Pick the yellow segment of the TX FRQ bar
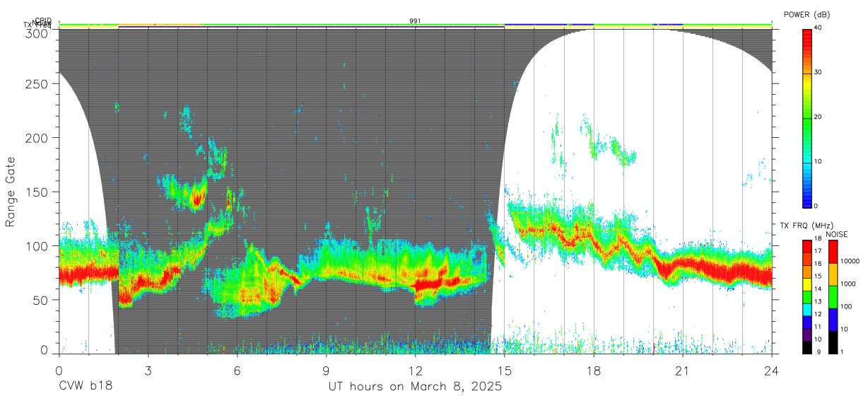 coord(807,284)
